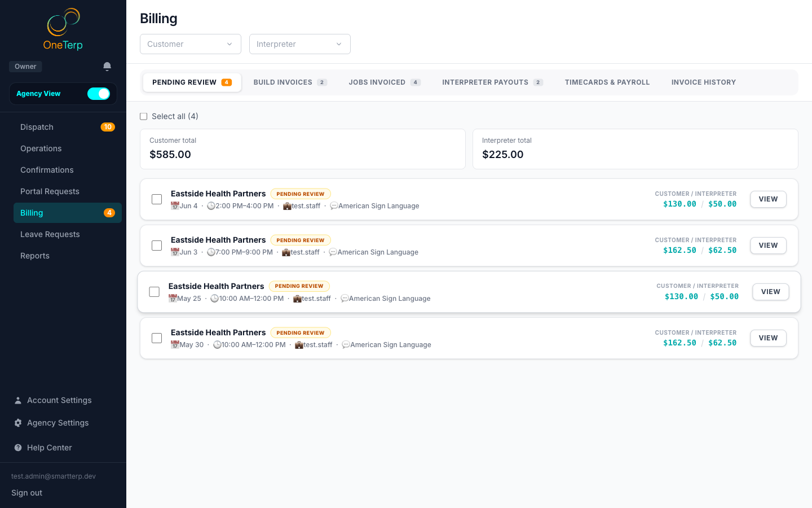Click the OneTerp logo
The height and width of the screenshot is (508, 812).
tap(63, 29)
